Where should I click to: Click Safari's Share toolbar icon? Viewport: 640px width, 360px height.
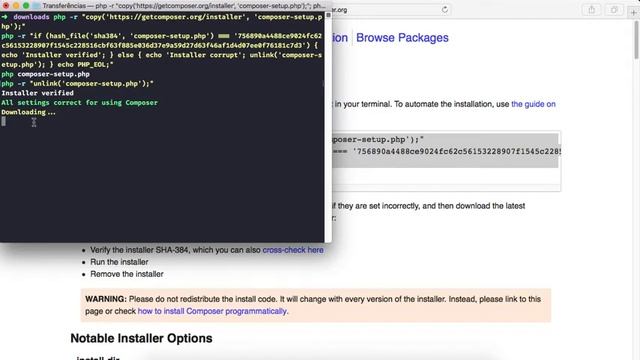tap(591, 10)
